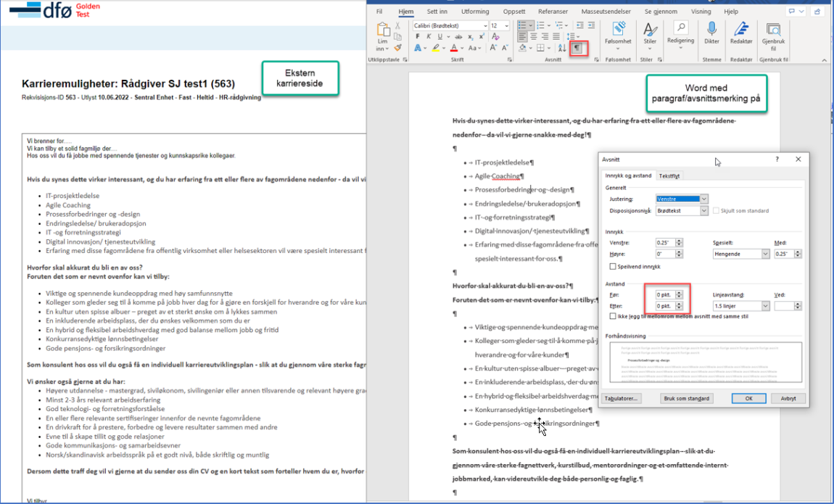Decrease indent icon in the ribbon

click(x=579, y=25)
